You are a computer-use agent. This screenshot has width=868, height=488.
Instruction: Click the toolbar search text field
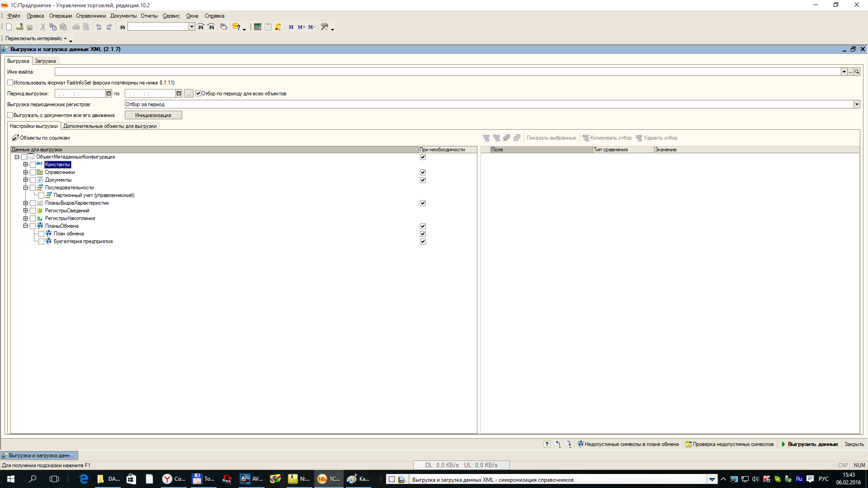(158, 27)
